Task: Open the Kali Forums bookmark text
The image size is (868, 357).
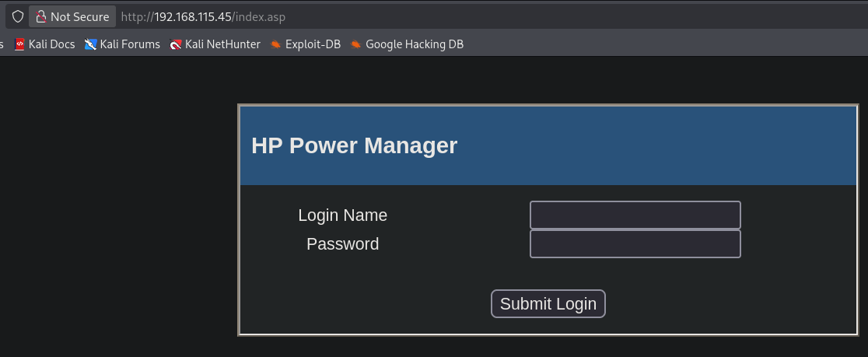Action: click(x=130, y=44)
